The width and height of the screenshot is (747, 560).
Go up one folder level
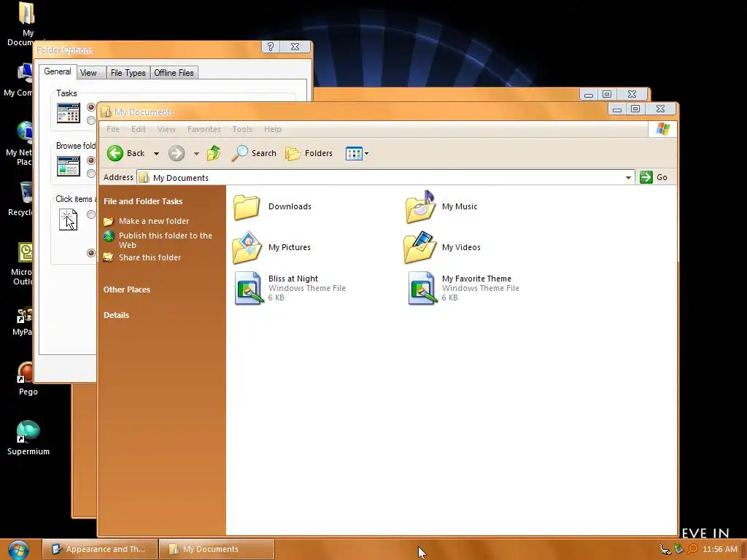click(214, 153)
